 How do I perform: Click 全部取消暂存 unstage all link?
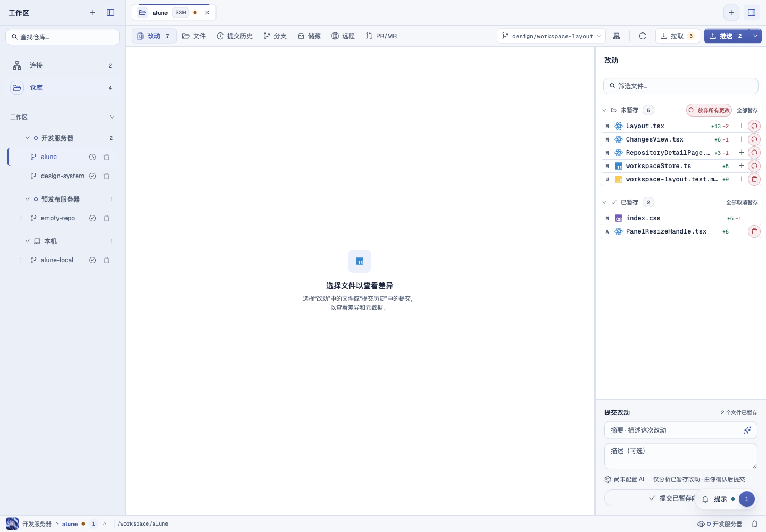point(742,202)
